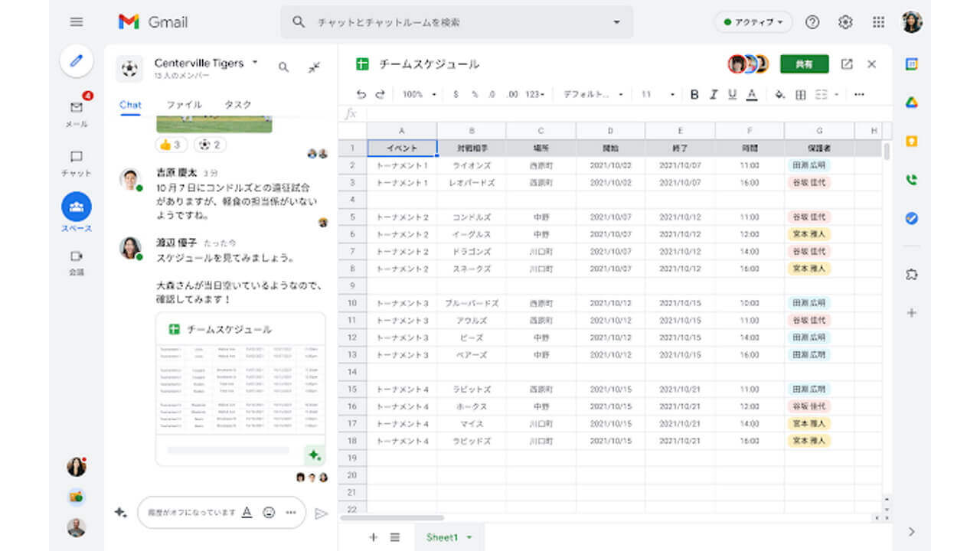Screen dimensions: 980x551
Task: Toggle underline formatting in the Sheets toolbar
Action: tap(733, 94)
